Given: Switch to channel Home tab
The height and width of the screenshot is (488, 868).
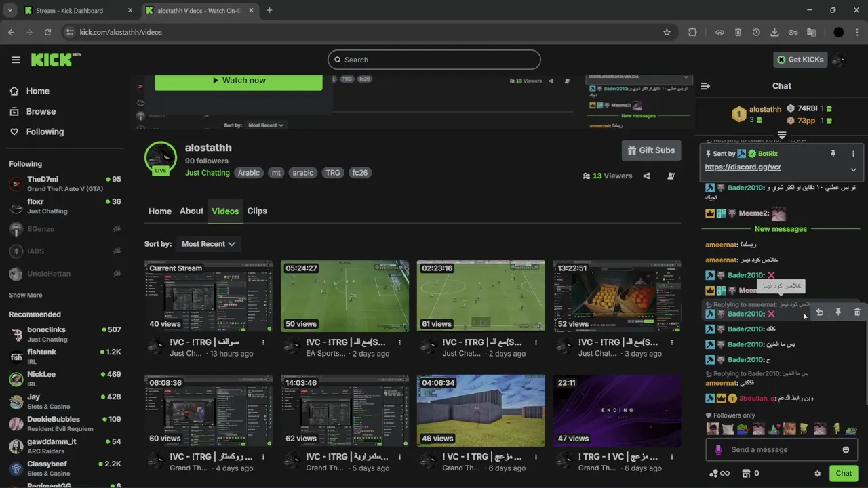Looking at the screenshot, I should pos(160,211).
